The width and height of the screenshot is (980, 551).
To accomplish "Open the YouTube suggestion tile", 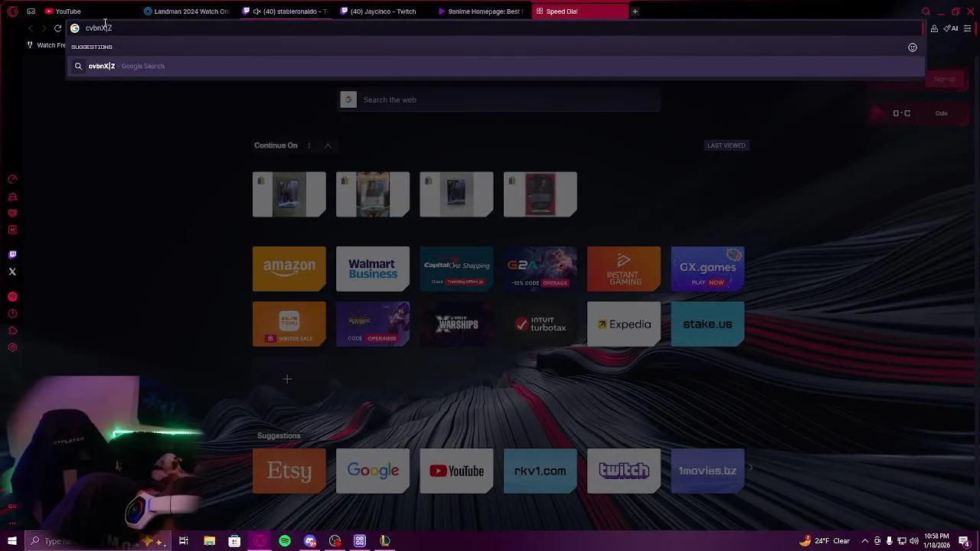I will click(456, 471).
